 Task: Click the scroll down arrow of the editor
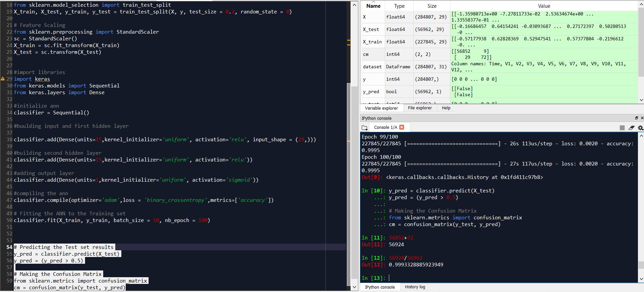[x=354, y=287]
